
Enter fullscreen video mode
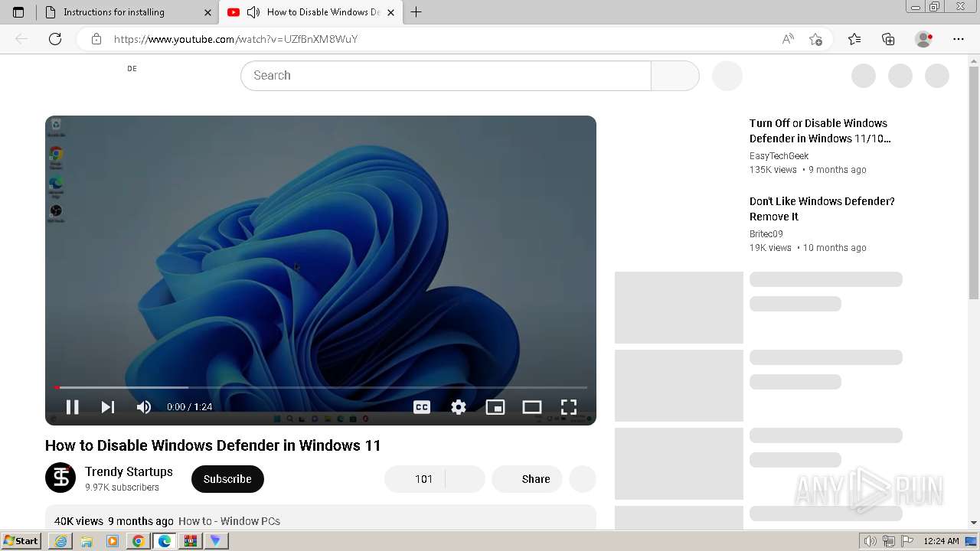[569, 407]
